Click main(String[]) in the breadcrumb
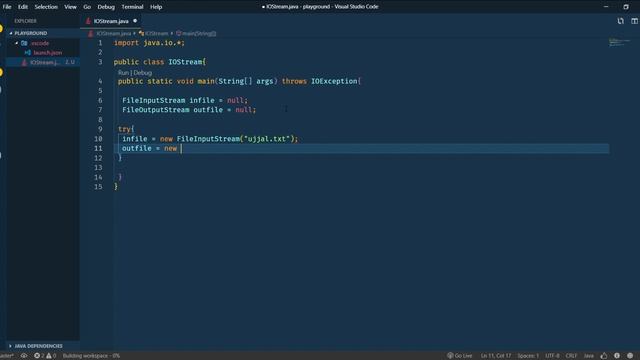 pyautogui.click(x=199, y=33)
